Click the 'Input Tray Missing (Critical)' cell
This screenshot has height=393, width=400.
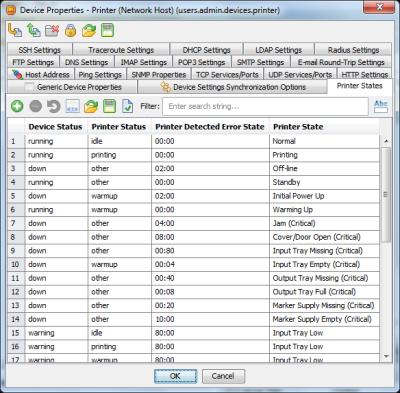coord(324,251)
